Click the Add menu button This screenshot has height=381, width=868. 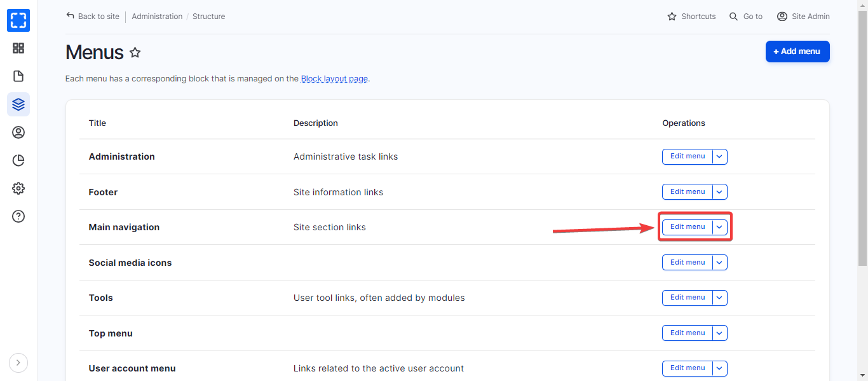tap(797, 52)
